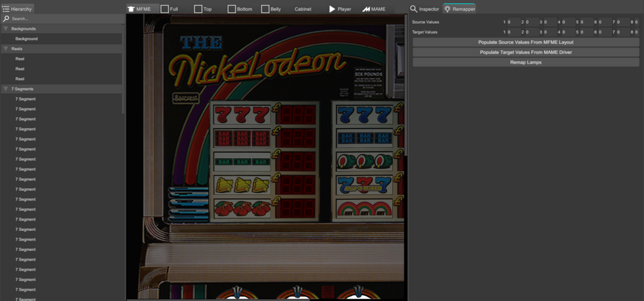Switch to the Inspector panel tab
644x301 pixels.
coord(425,8)
